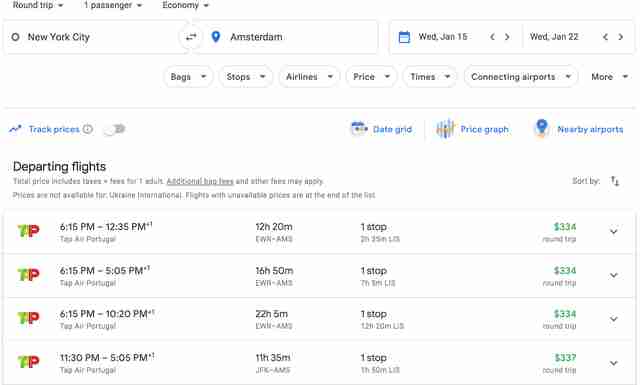This screenshot has height=385, width=640.
Task: Open the Economy class dropdown
Action: [185, 5]
